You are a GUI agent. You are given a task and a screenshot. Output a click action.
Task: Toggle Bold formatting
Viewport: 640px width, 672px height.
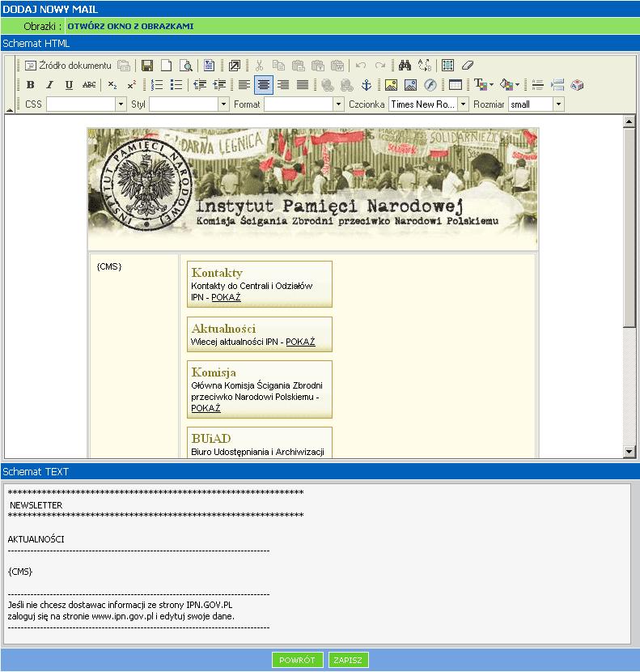point(31,85)
